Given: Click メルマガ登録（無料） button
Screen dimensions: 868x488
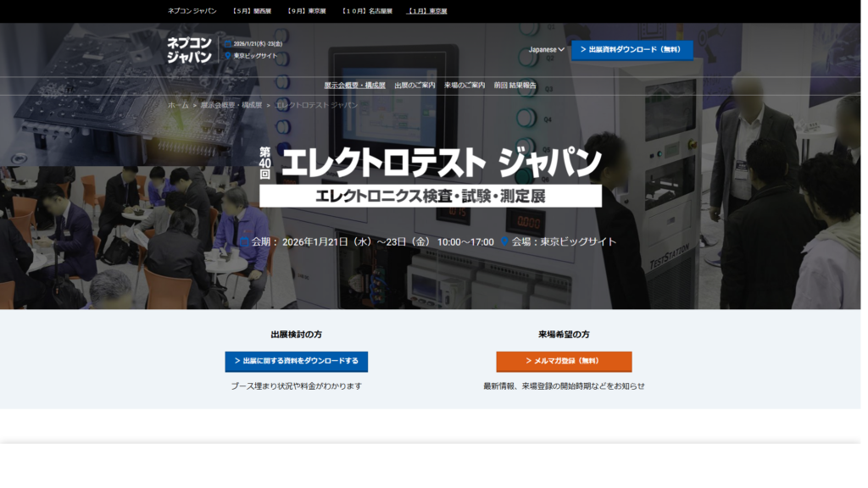Looking at the screenshot, I should 564,361.
